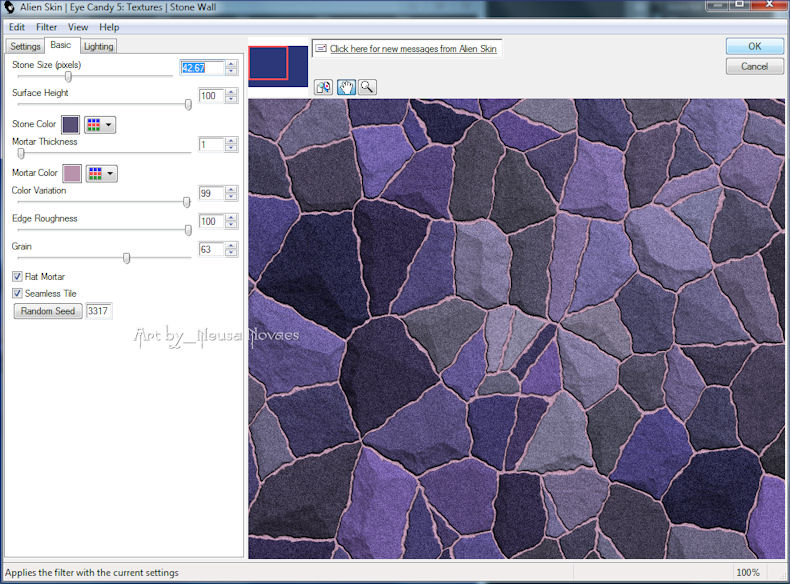Click the Color Variation slider handle
Viewport: 790px width, 584px height.
click(186, 202)
